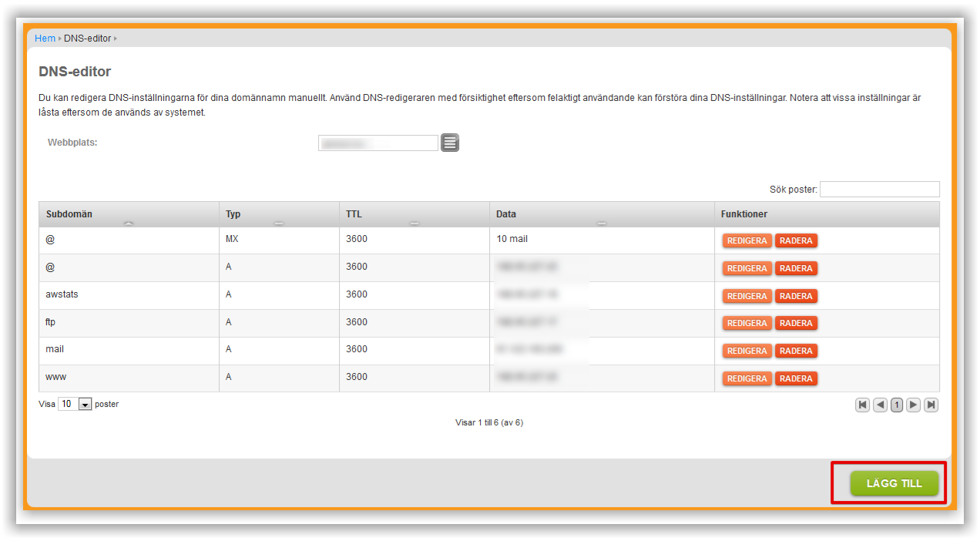Remove the www record with RADERA

point(796,378)
